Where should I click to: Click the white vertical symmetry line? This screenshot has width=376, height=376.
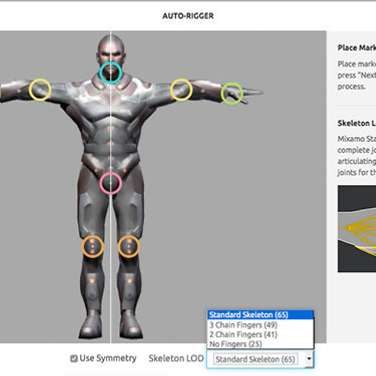point(111,187)
